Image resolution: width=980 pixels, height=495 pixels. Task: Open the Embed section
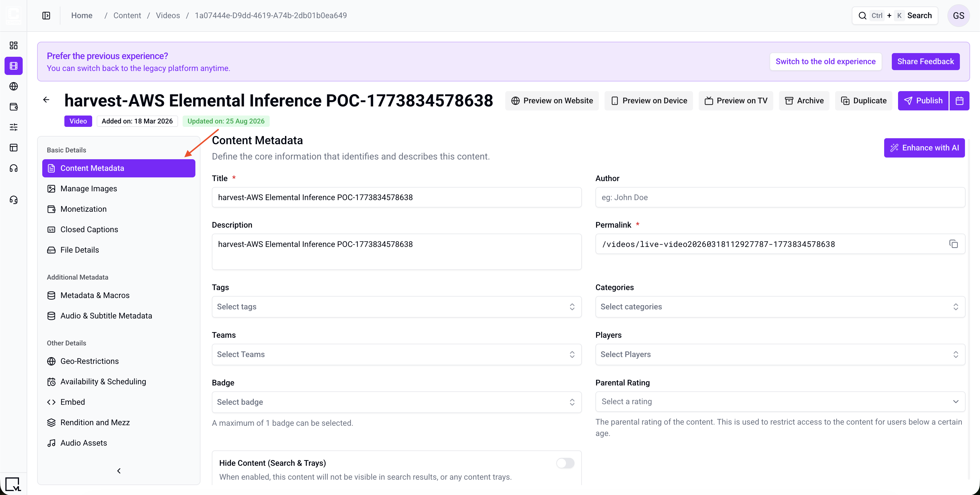coord(119,402)
